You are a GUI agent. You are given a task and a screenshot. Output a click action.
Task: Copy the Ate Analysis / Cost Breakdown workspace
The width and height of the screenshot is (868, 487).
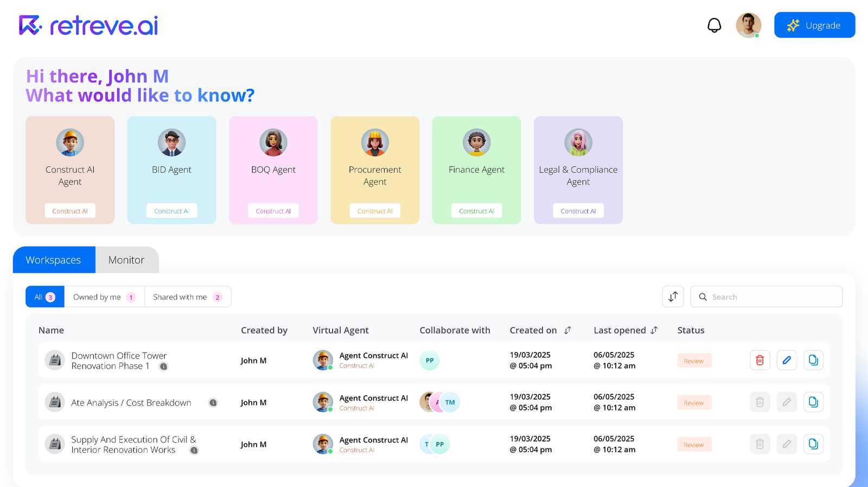(813, 402)
